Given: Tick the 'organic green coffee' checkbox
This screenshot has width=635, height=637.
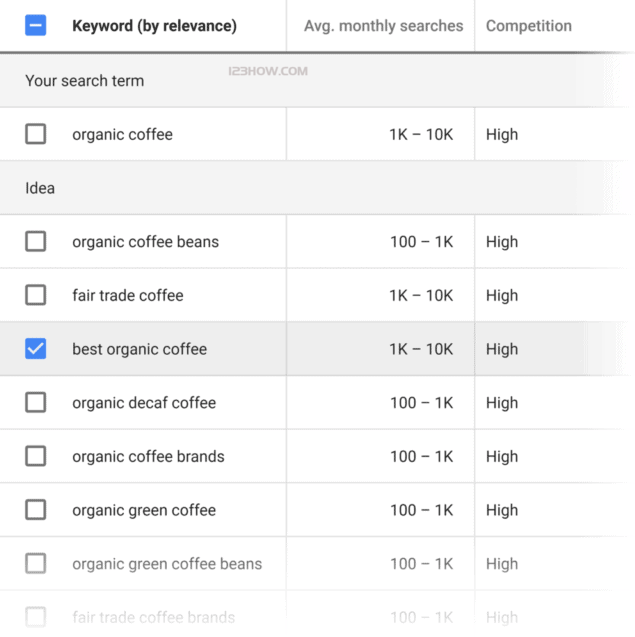Looking at the screenshot, I should click(35, 510).
